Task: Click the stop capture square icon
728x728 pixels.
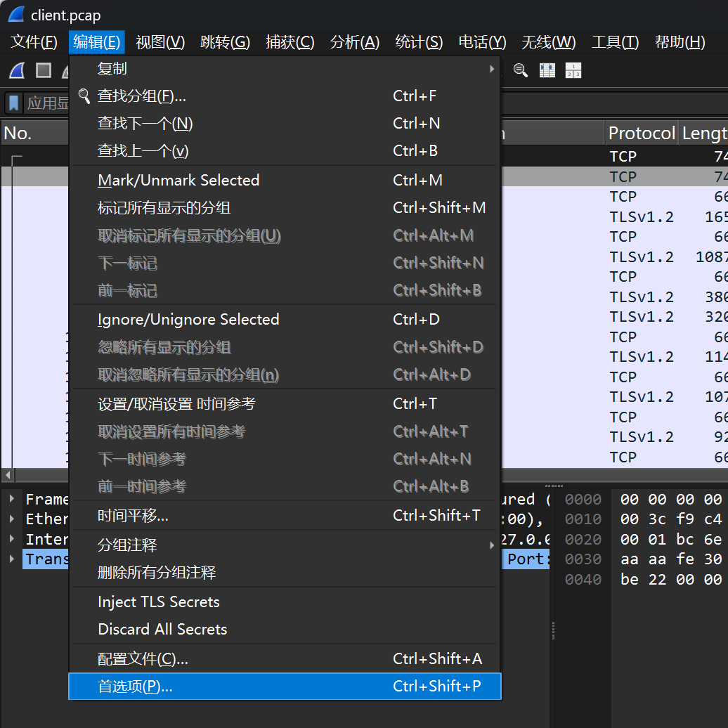Action: (x=44, y=70)
